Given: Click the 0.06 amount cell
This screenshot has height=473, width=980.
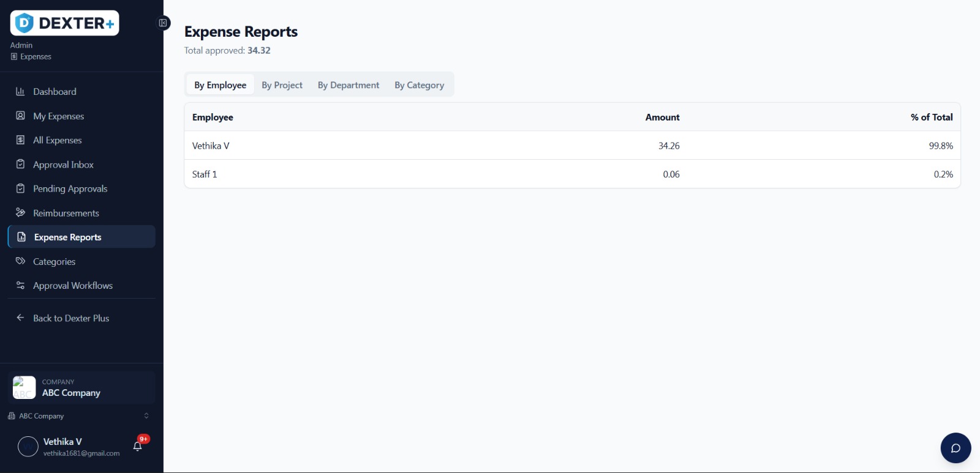Looking at the screenshot, I should (671, 174).
